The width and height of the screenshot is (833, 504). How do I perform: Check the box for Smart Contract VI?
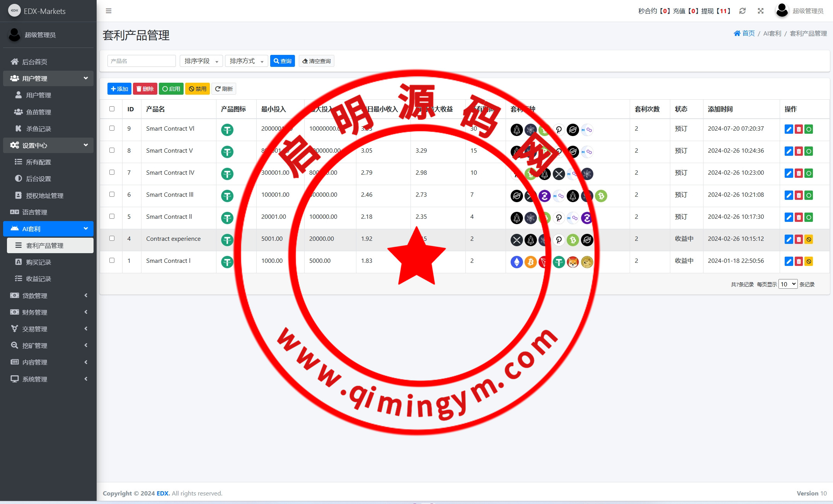112,128
